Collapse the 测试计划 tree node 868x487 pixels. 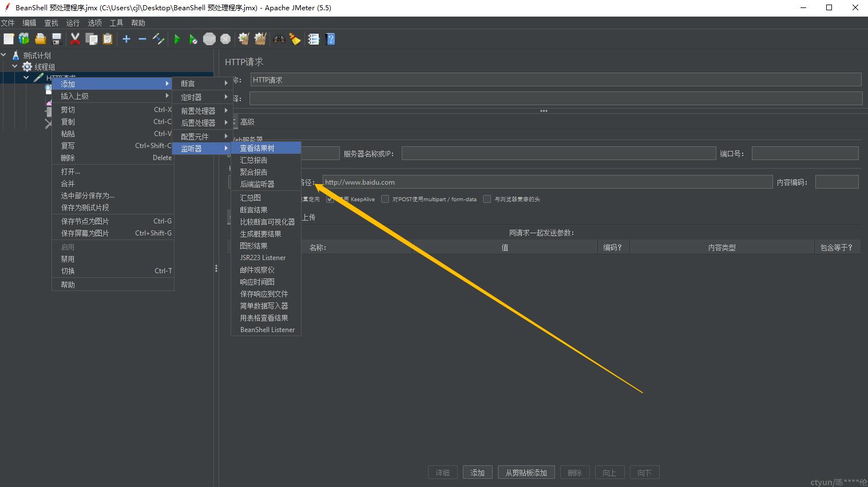click(4, 55)
